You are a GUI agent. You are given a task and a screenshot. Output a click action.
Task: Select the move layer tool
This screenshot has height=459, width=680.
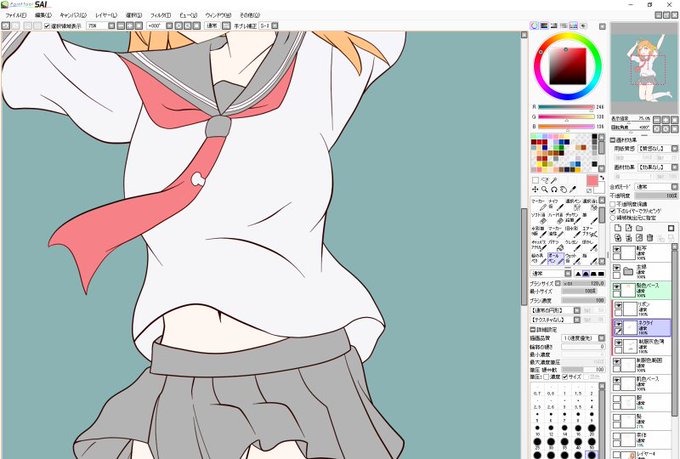click(x=535, y=190)
